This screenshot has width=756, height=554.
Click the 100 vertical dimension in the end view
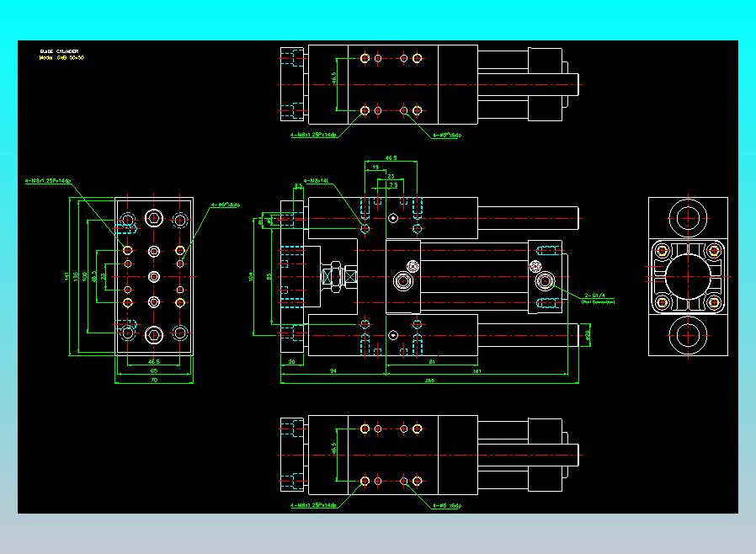point(85,276)
